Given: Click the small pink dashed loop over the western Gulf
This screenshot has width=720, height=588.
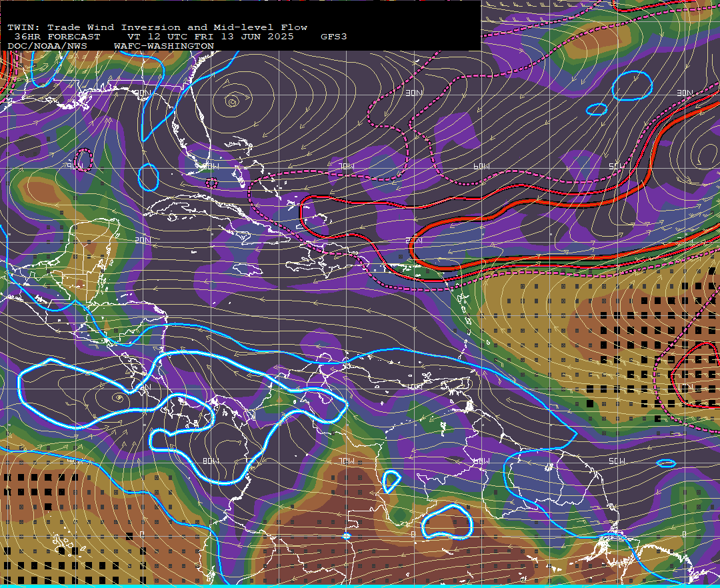Looking at the screenshot, I should [x=83, y=160].
